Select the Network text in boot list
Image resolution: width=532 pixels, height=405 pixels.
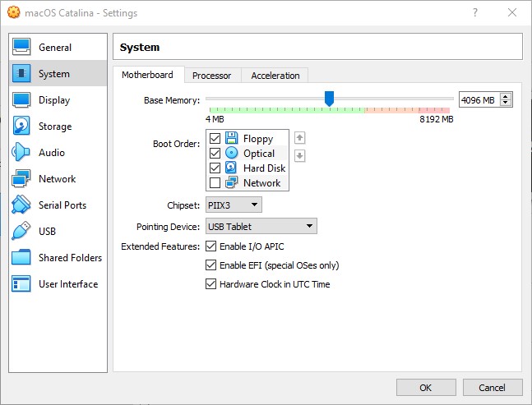(x=262, y=183)
